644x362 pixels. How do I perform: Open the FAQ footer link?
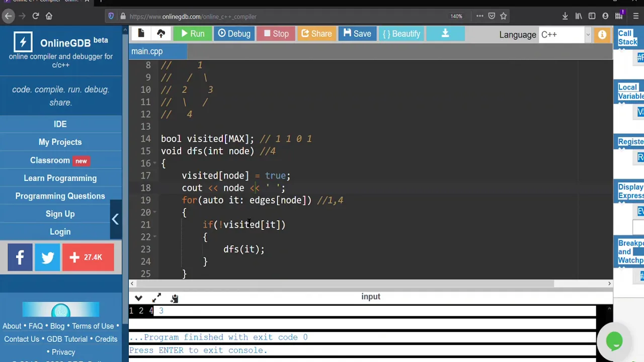pyautogui.click(x=36, y=326)
